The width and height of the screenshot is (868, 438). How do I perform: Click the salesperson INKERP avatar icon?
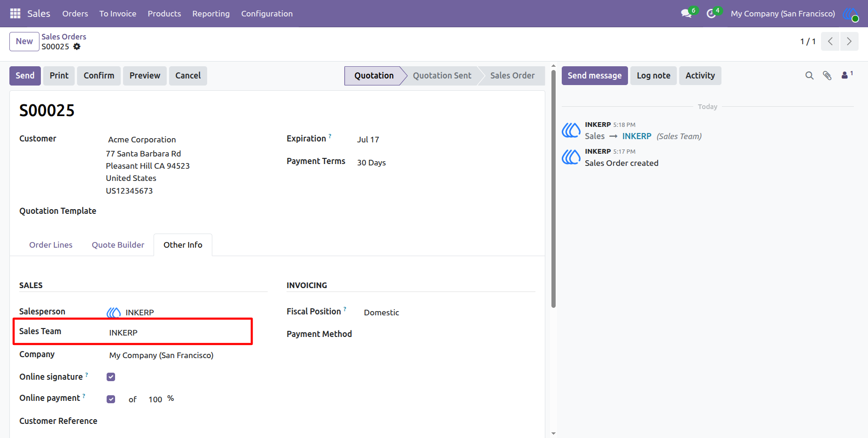(114, 313)
